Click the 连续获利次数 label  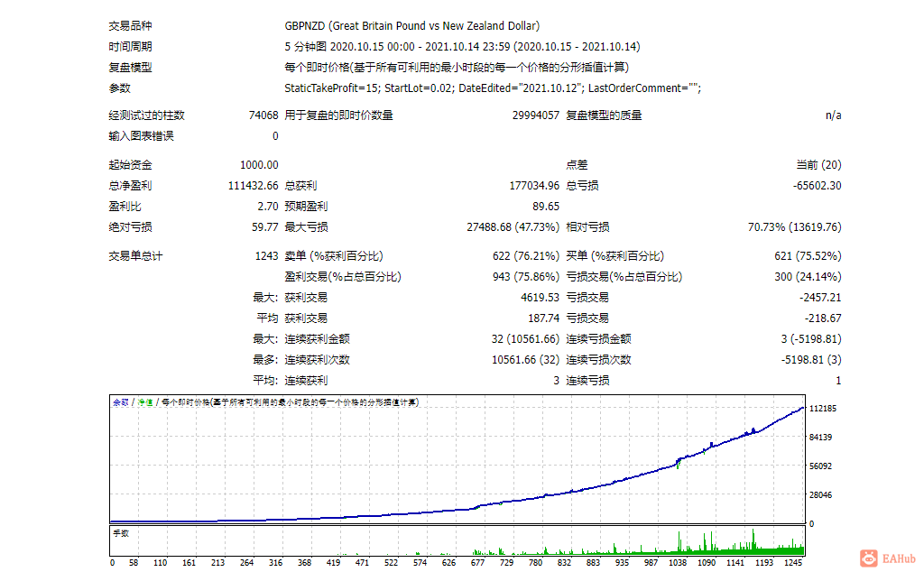[317, 359]
